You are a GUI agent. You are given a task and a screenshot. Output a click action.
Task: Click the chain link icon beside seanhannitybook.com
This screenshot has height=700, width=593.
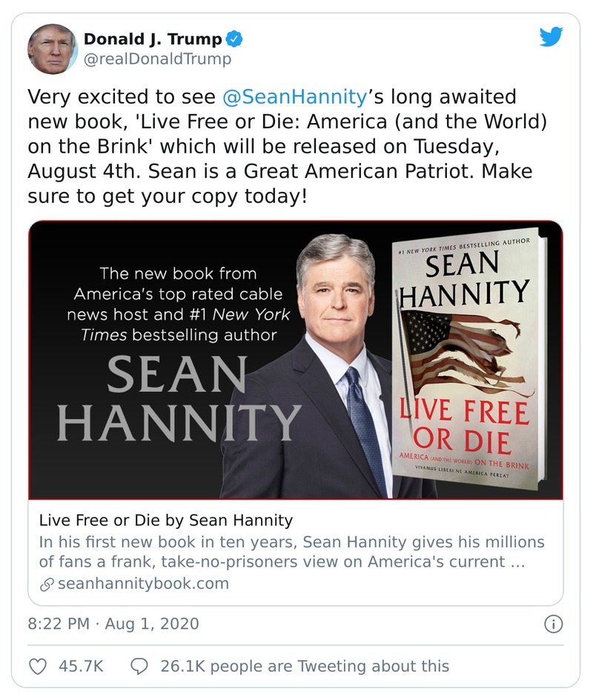coord(47,584)
